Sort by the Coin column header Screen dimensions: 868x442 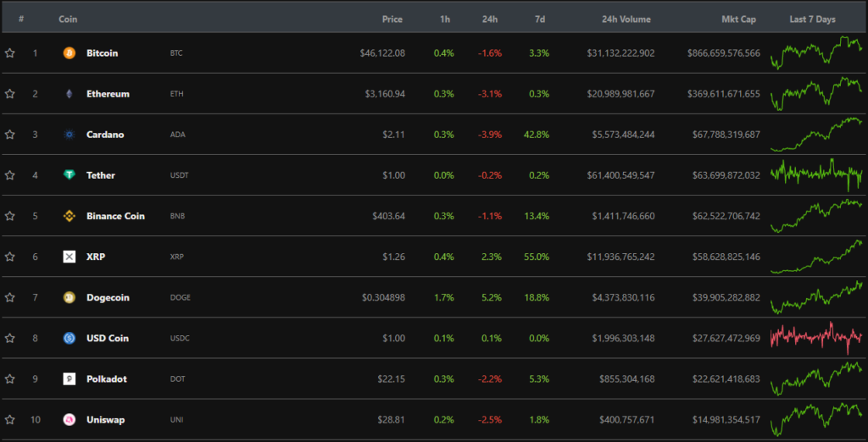(68, 19)
